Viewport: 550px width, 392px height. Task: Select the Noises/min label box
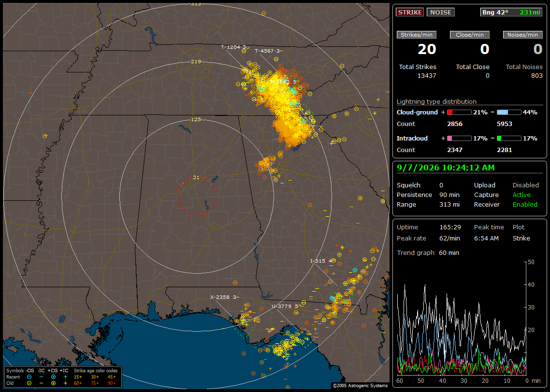pos(522,35)
